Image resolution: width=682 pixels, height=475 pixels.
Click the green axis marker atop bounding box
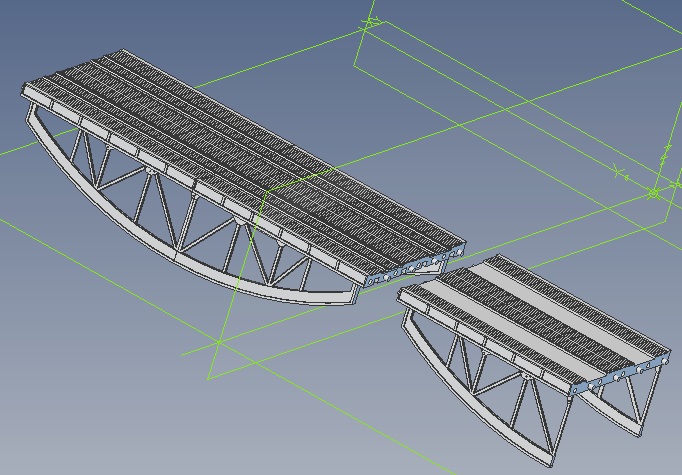tap(372, 20)
